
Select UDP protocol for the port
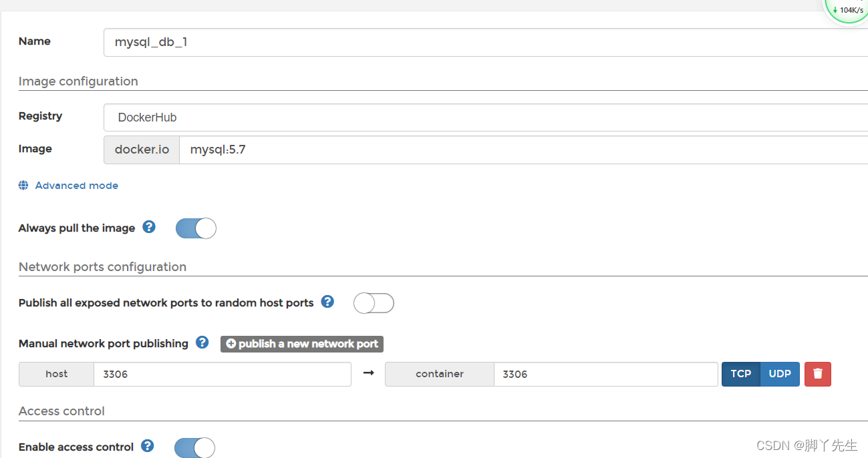pos(780,374)
